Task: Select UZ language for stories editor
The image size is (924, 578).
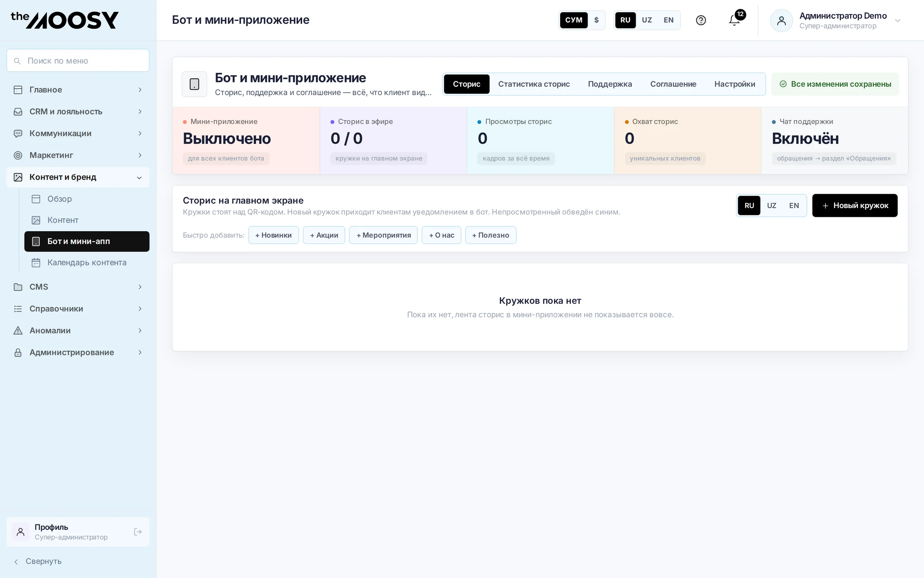Action: click(x=772, y=205)
